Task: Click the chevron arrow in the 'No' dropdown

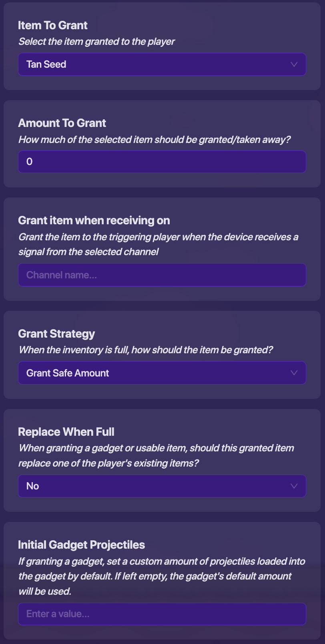Action: [x=294, y=486]
